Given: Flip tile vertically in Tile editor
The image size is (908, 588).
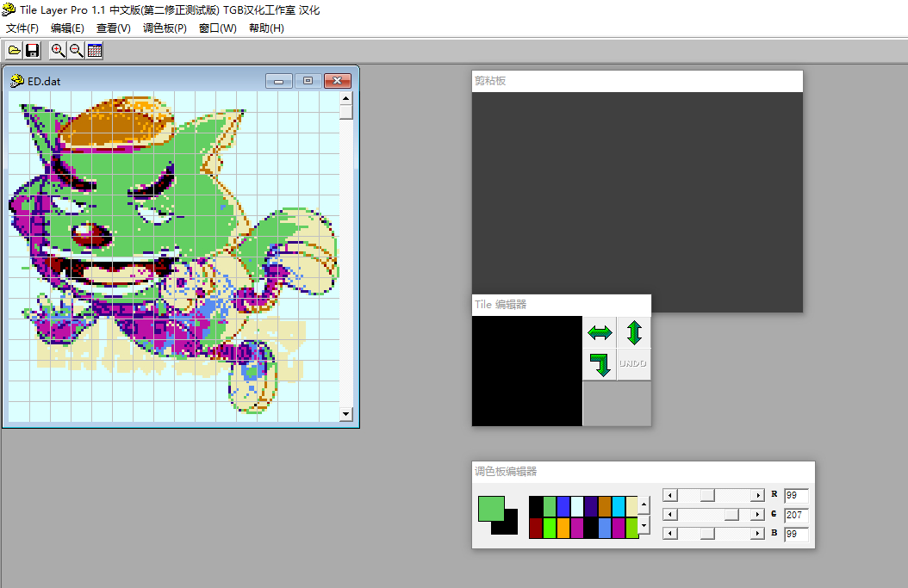Looking at the screenshot, I should click(634, 333).
